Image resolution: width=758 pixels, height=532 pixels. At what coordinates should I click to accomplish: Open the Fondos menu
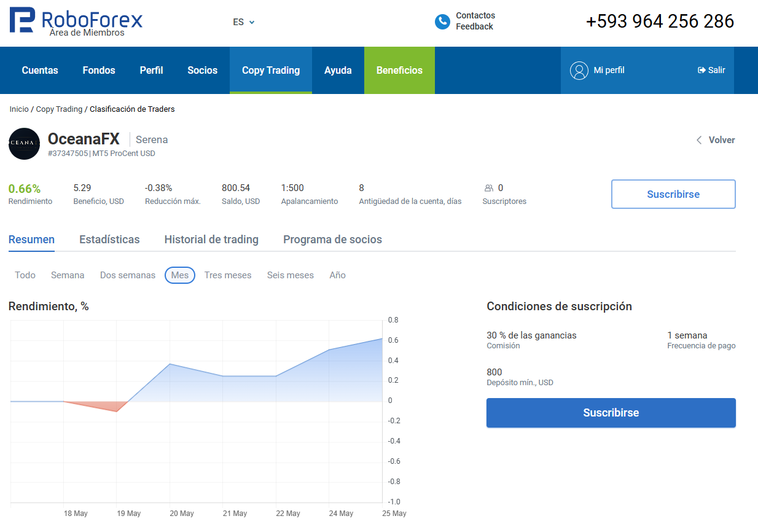99,71
